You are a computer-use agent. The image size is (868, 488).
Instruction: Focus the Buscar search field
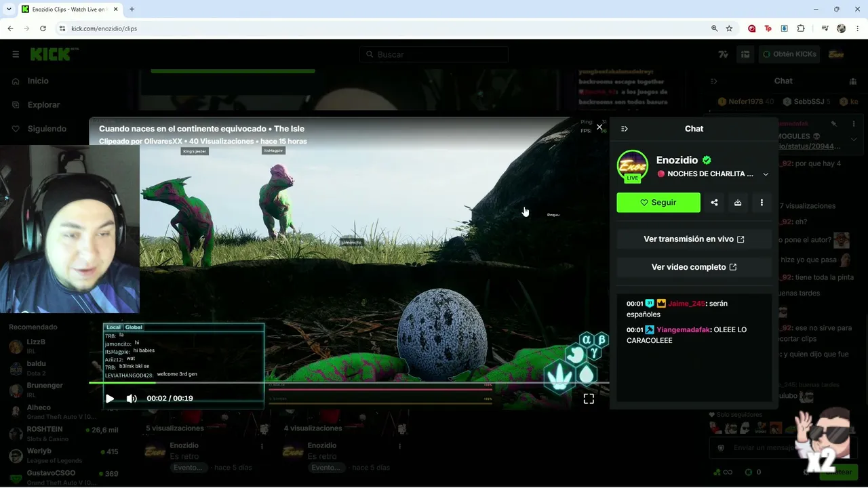click(434, 54)
